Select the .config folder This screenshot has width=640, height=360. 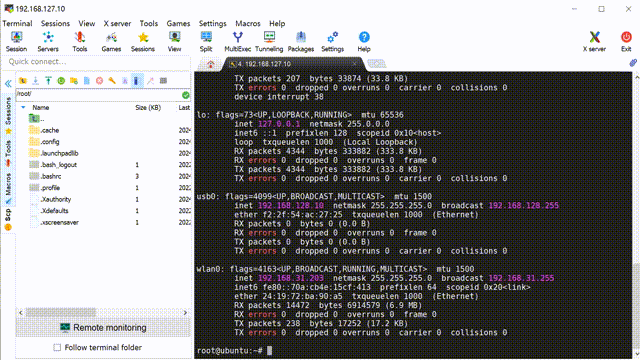coord(50,142)
